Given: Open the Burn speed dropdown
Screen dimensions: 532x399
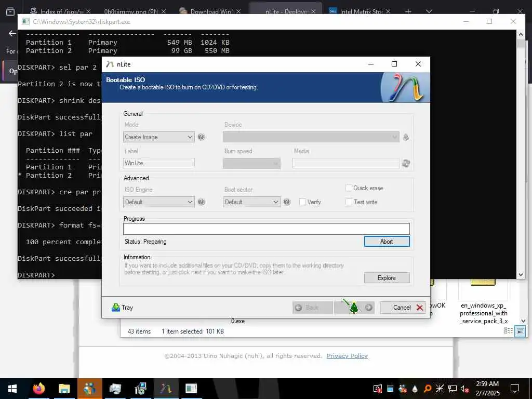Looking at the screenshot, I should [x=251, y=164].
